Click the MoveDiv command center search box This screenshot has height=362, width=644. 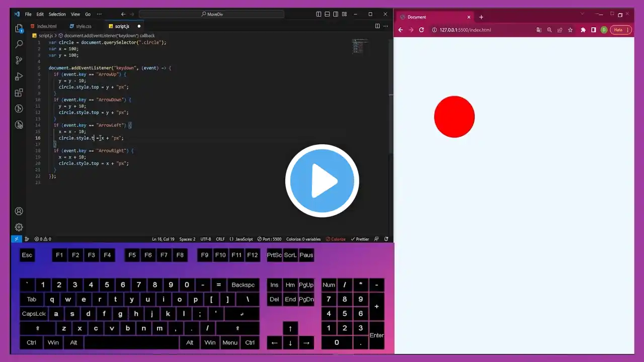point(211,14)
